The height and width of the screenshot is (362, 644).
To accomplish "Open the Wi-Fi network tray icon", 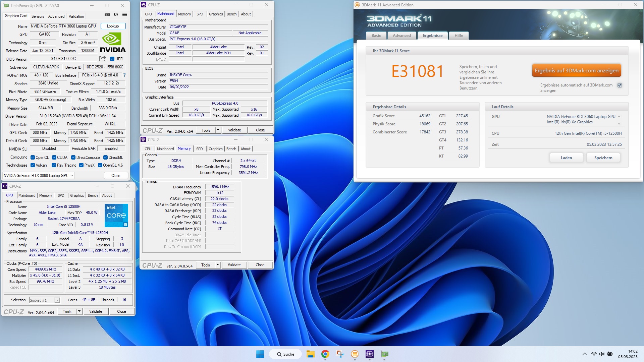I will [x=594, y=354].
